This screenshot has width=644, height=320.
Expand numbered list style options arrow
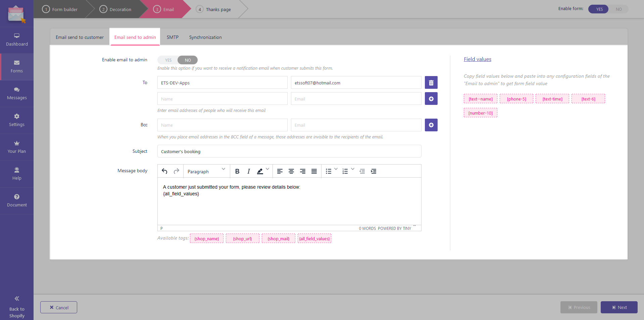[x=353, y=169]
